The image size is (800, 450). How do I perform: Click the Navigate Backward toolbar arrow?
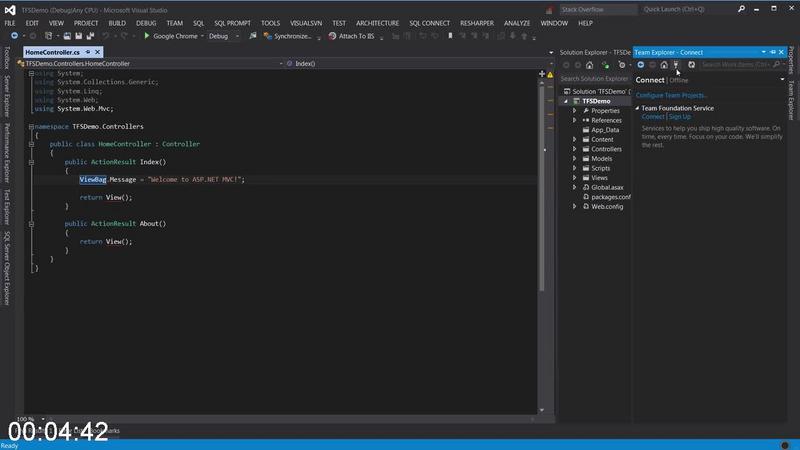[14, 36]
